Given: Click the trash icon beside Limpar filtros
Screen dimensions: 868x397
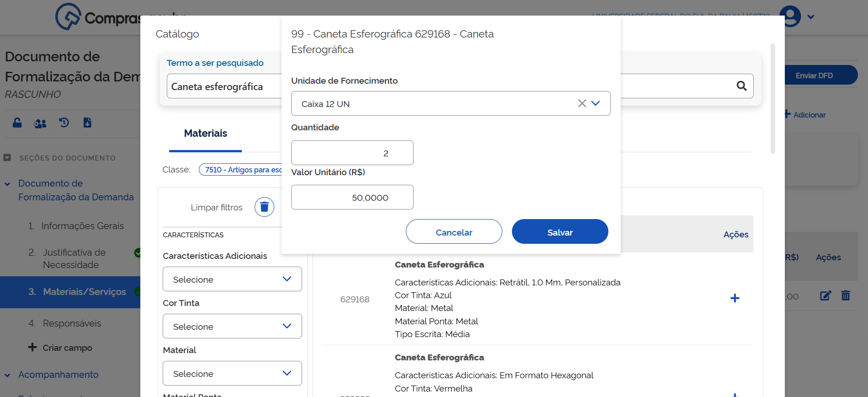Looking at the screenshot, I should point(264,207).
